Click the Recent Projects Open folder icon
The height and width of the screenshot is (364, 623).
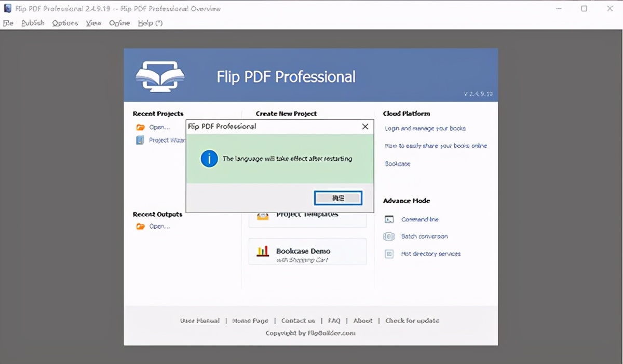tap(140, 127)
